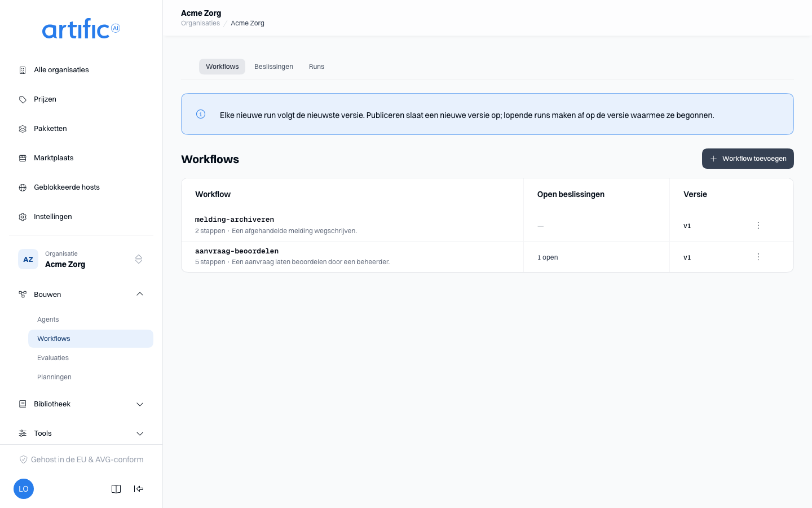Select Workflows in the Bouwen submenu

pos(91,339)
